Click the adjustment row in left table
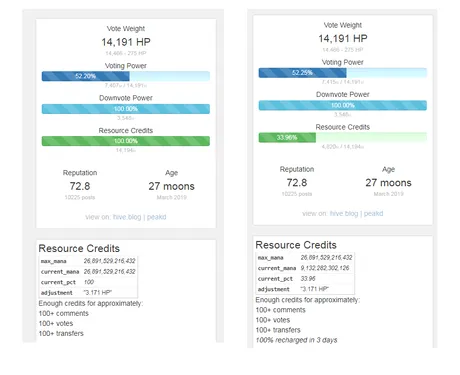The width and height of the screenshot is (460, 375). coord(88,293)
